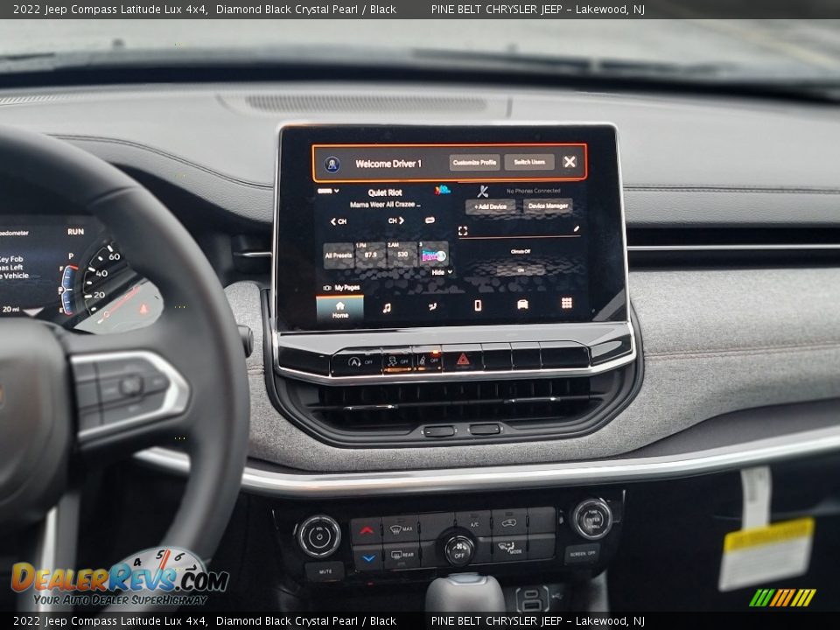Screen dimensions: 840x630
Task: Open Customize Profile
Action: pos(474,163)
